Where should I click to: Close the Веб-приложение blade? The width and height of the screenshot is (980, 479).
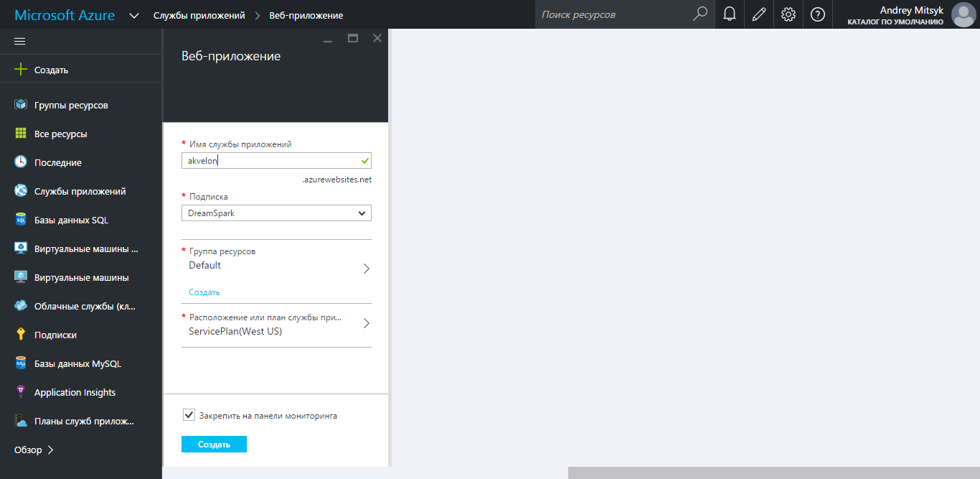pos(377,39)
